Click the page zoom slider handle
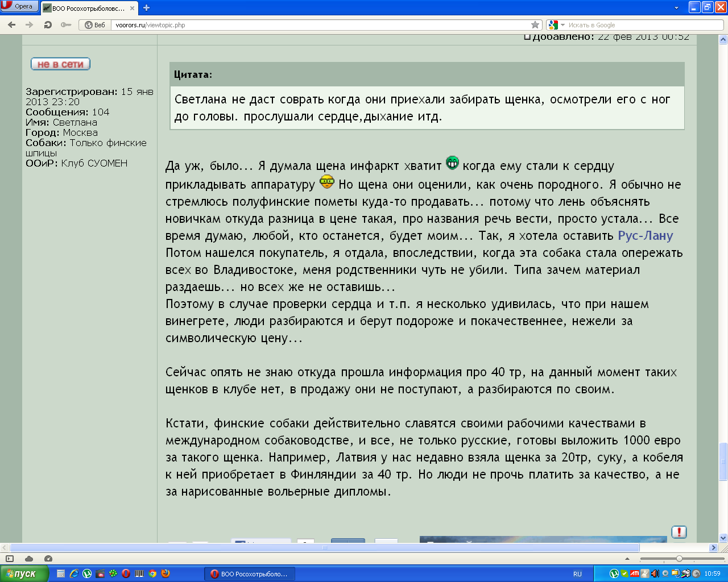The height and width of the screenshot is (582, 728). pos(679,559)
